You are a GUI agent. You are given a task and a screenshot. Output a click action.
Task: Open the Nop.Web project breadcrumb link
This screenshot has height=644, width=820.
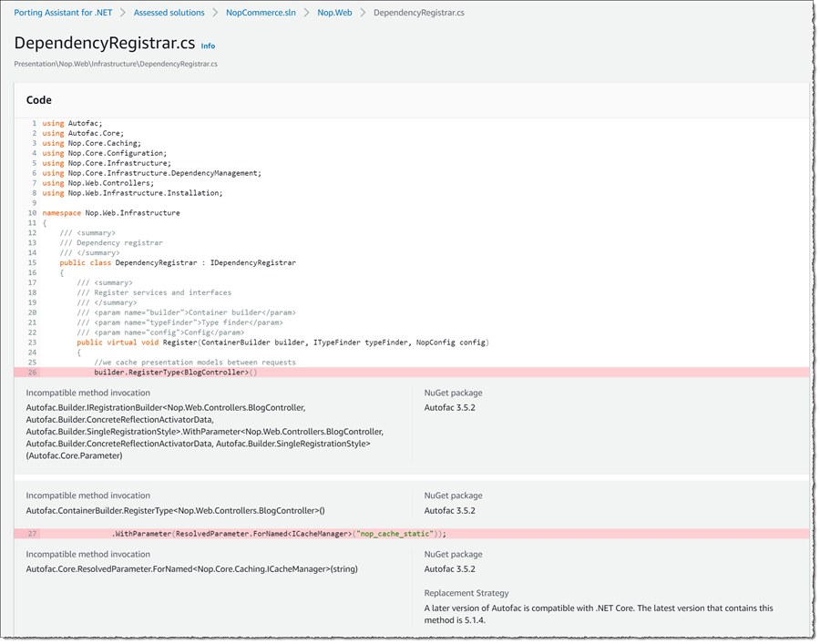(333, 13)
